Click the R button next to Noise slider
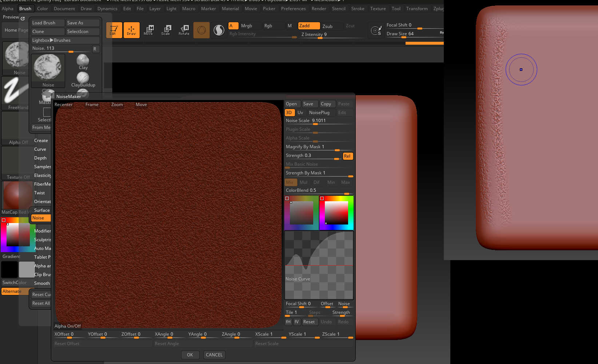 click(95, 49)
